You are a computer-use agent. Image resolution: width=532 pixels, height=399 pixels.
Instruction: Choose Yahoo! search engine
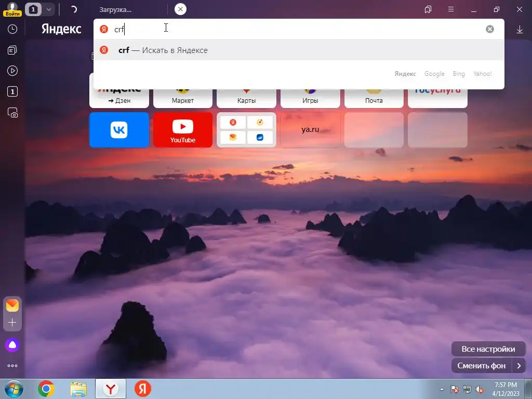[x=483, y=74]
